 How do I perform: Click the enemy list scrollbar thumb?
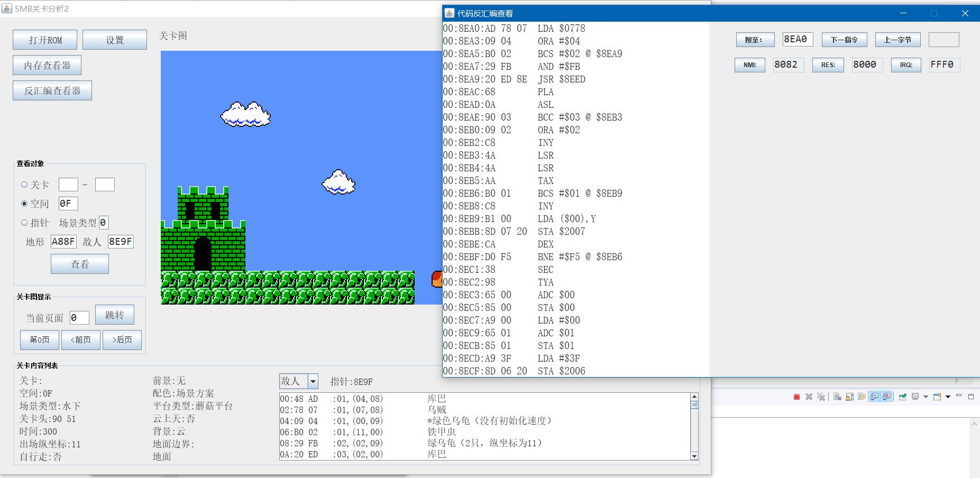click(694, 405)
